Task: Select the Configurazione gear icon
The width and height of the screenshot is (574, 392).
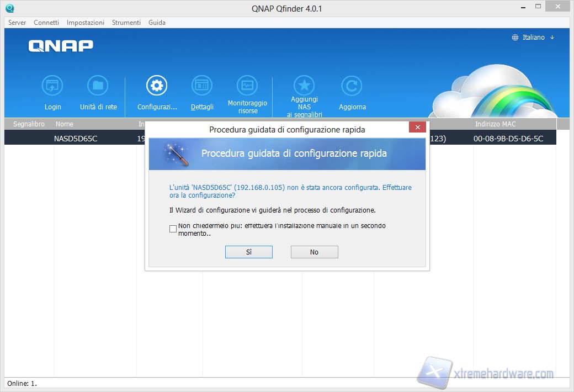Action: (157, 86)
